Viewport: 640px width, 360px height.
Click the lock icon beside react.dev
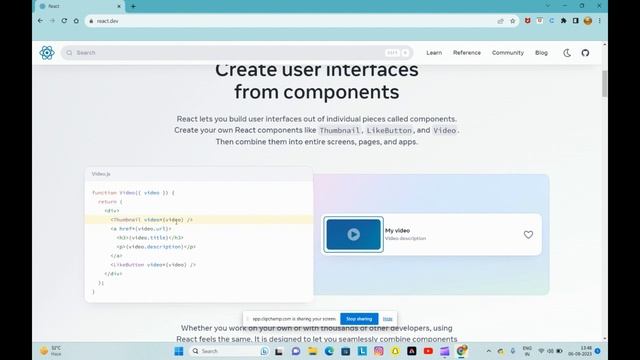(x=91, y=21)
